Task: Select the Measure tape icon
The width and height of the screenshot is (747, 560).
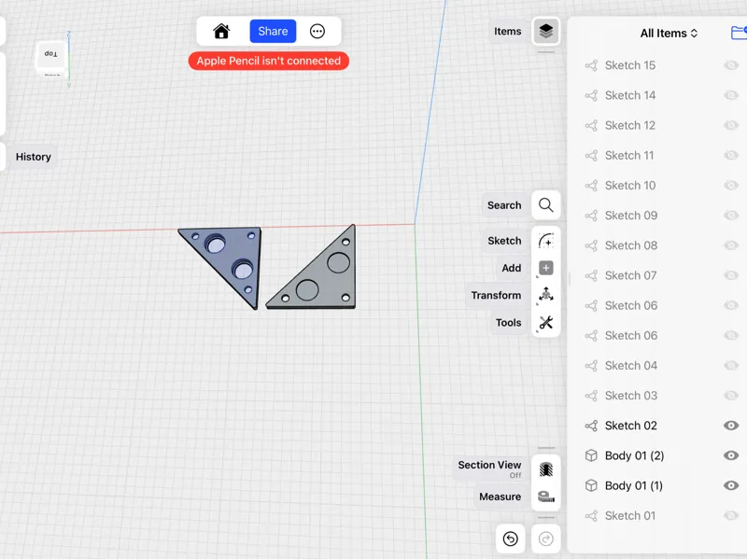Action: point(546,497)
